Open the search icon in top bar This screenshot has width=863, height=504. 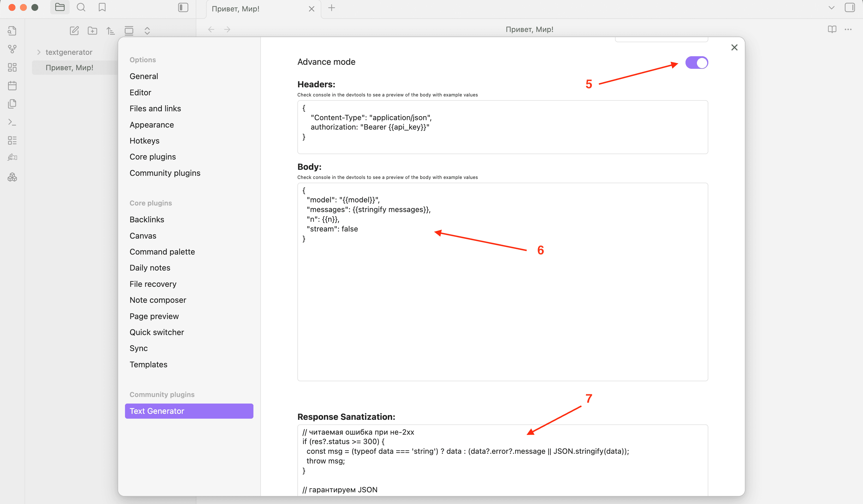click(81, 7)
